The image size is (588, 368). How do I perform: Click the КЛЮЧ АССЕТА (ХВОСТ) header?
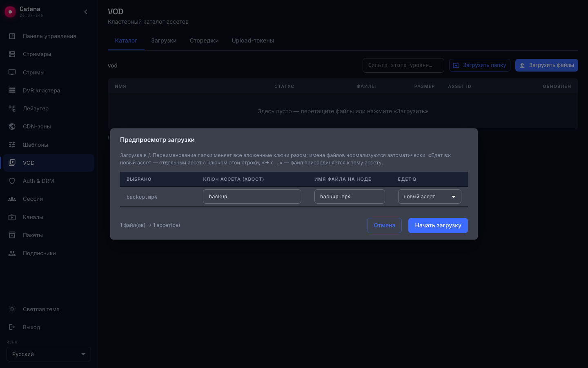point(234,179)
